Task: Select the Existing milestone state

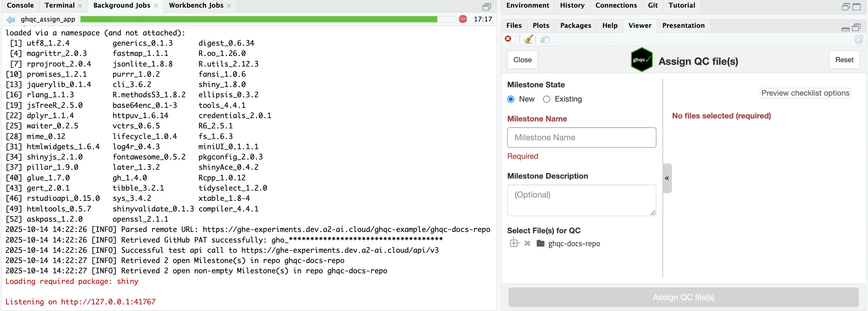Action: (547, 99)
